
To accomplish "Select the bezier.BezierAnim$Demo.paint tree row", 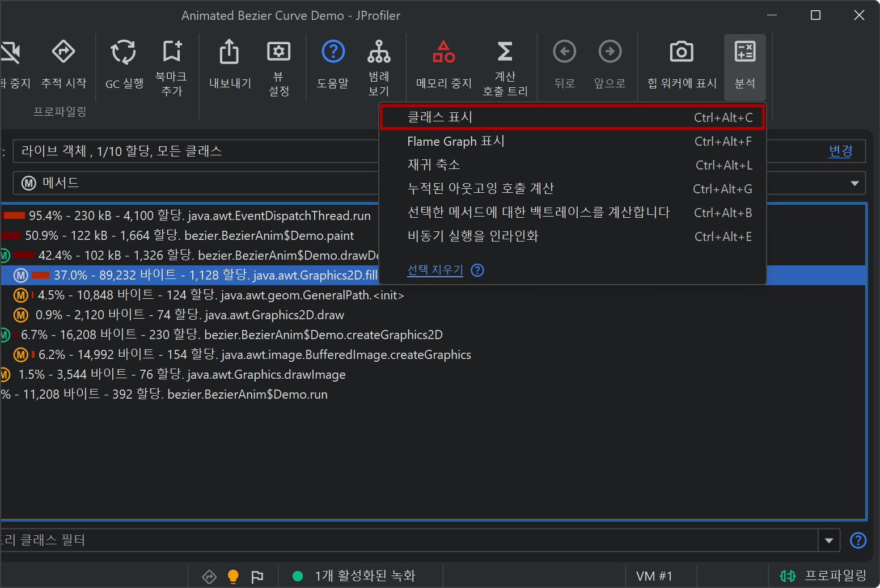I will [x=189, y=235].
